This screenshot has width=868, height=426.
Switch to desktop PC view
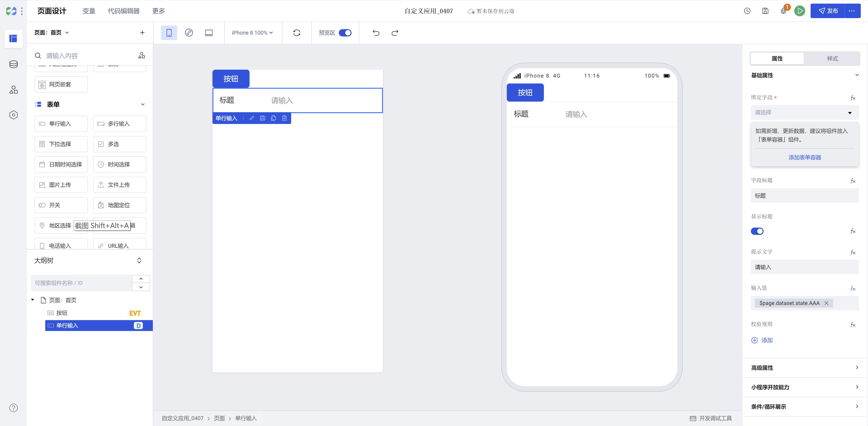[209, 33]
